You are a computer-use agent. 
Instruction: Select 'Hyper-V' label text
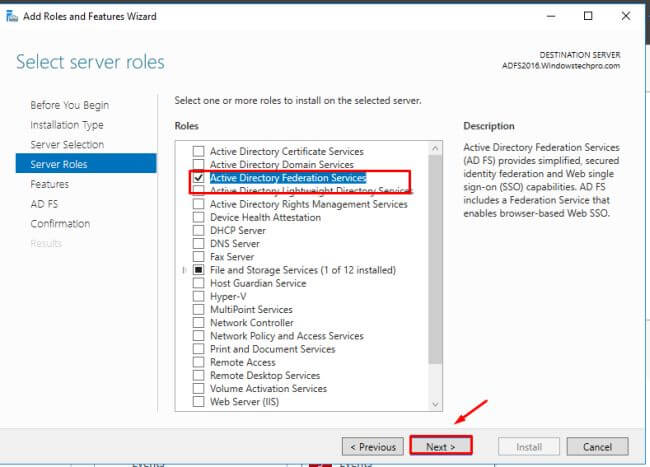[228, 297]
